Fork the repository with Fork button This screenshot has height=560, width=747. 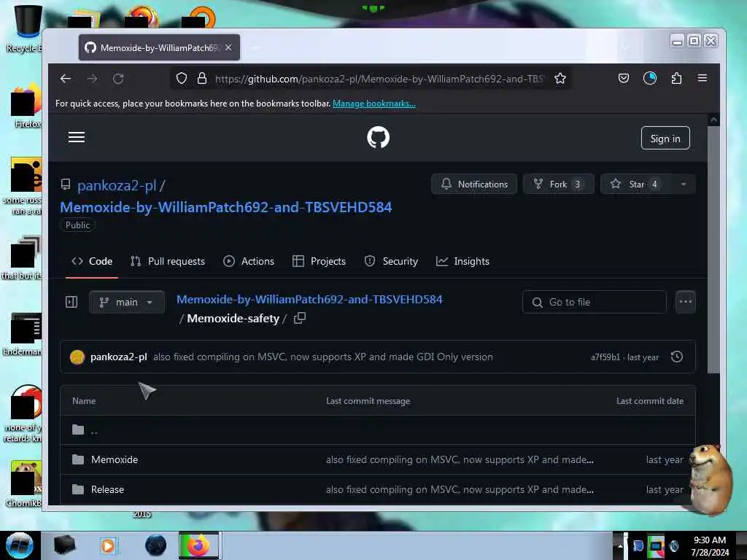click(x=558, y=184)
